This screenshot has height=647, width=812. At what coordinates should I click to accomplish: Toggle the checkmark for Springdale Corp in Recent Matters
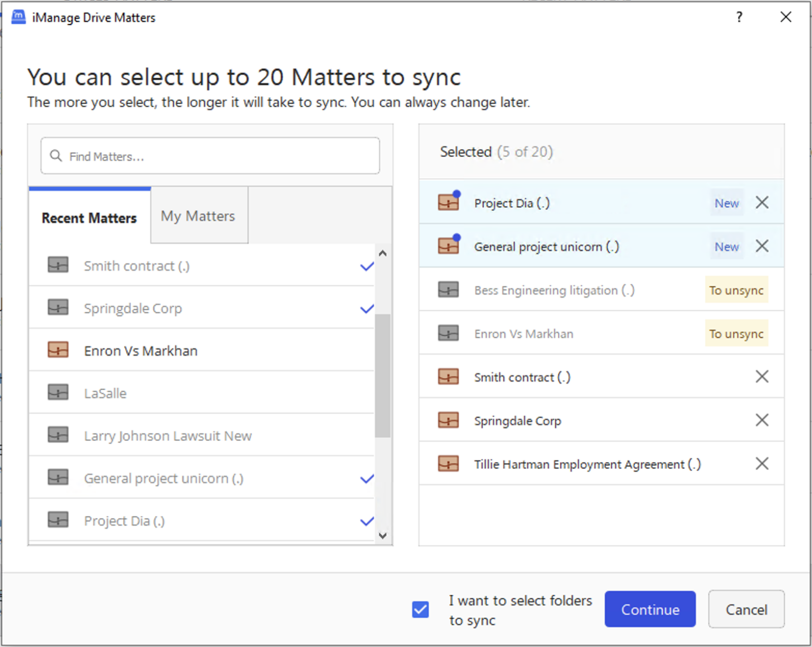pos(366,308)
